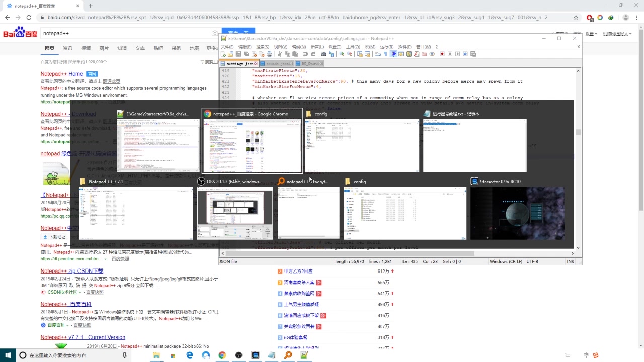Click the Stop Recording macro icon
This screenshot has height=362, width=644.
point(450,54)
